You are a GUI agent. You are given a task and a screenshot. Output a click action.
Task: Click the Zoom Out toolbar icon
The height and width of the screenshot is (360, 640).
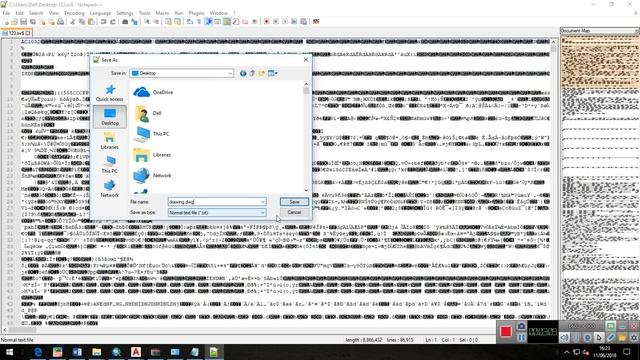tap(156, 22)
